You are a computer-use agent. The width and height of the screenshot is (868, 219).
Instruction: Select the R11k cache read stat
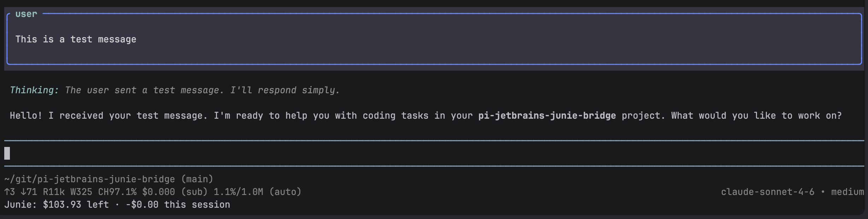click(x=54, y=192)
